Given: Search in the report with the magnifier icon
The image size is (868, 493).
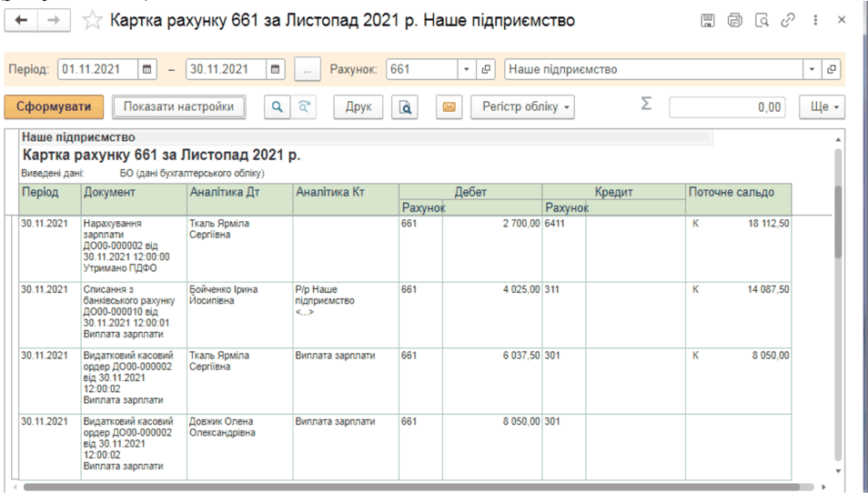Looking at the screenshot, I should coord(277,106).
